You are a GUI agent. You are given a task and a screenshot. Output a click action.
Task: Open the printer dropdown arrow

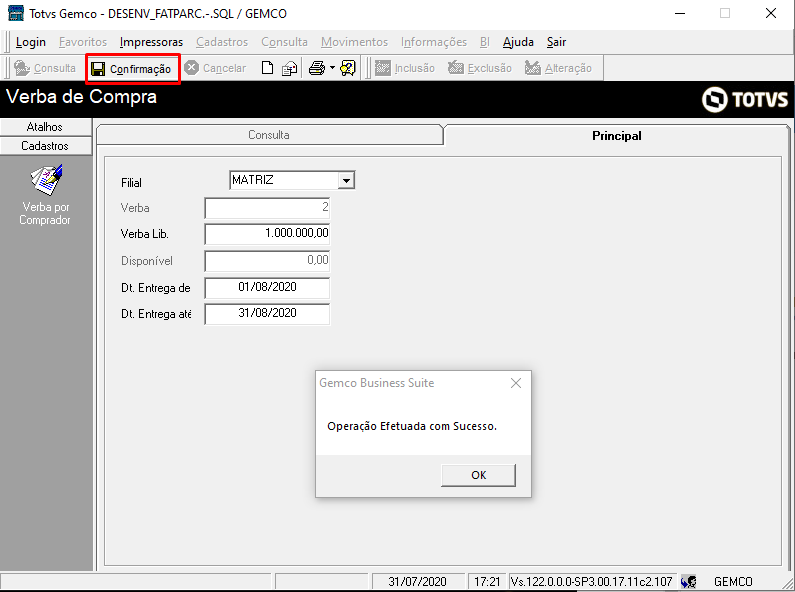tap(332, 68)
